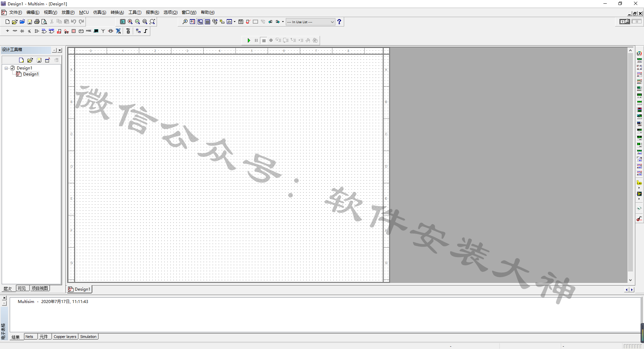Add a Function generator instrument

[x=639, y=60]
